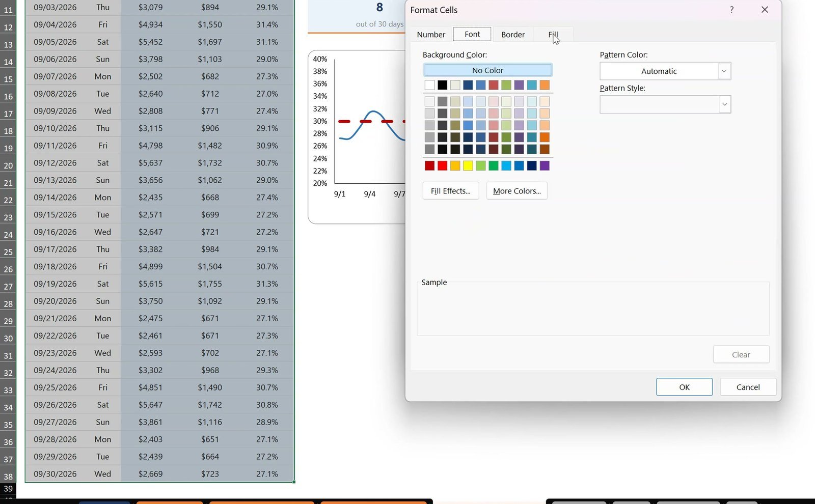Pick the orange theme color swatch
The width and height of the screenshot is (815, 504).
[x=545, y=85]
